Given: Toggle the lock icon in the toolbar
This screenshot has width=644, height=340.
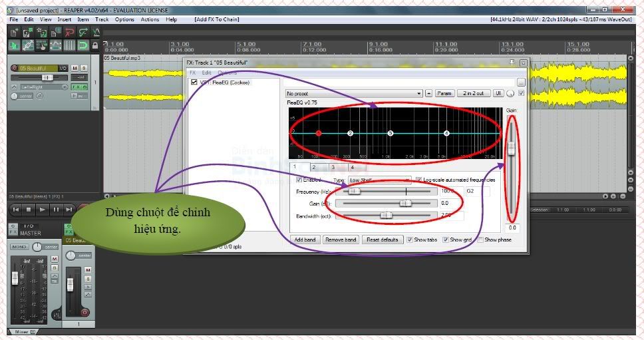Looking at the screenshot, I should click(96, 45).
